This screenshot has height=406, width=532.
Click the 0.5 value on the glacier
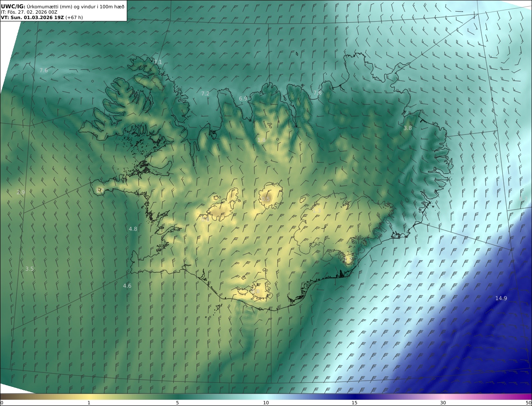pos(266,199)
